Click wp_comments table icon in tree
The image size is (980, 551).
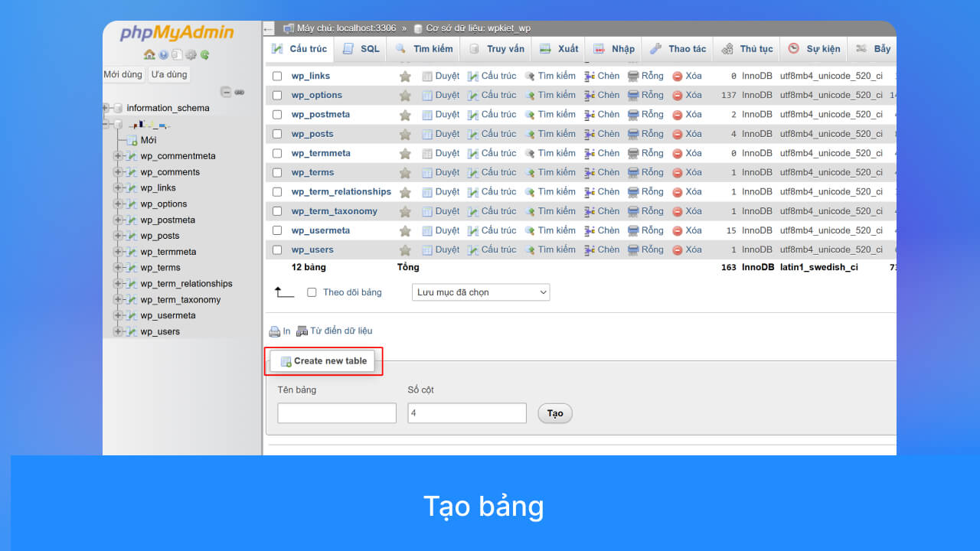click(132, 172)
